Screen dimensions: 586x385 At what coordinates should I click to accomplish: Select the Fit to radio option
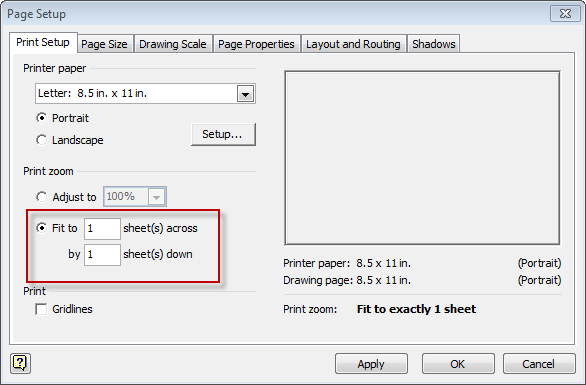(41, 228)
